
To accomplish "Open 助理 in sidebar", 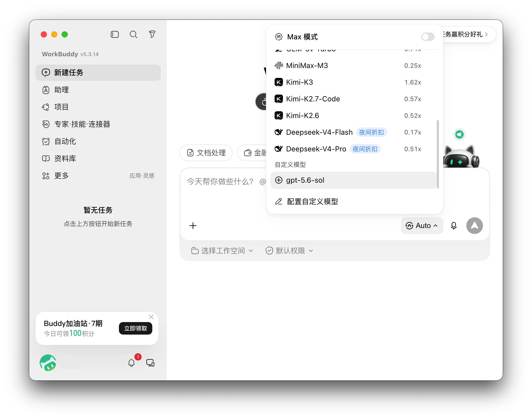I will point(98,90).
